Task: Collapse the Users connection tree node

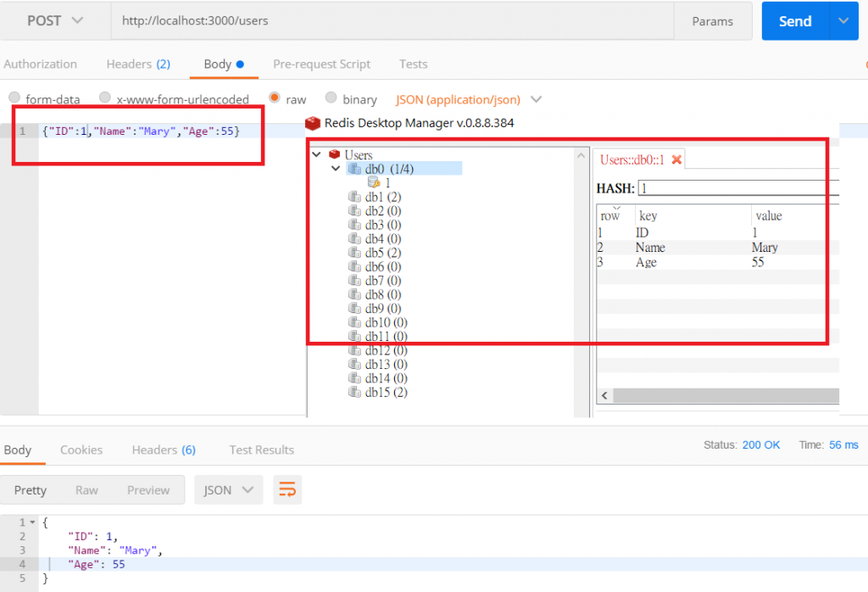Action: click(317, 154)
